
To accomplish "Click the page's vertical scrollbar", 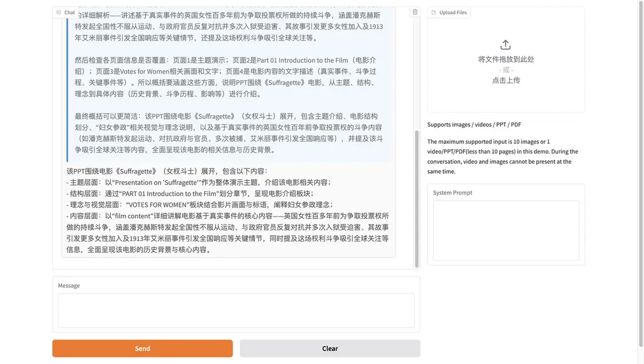I will [641, 173].
